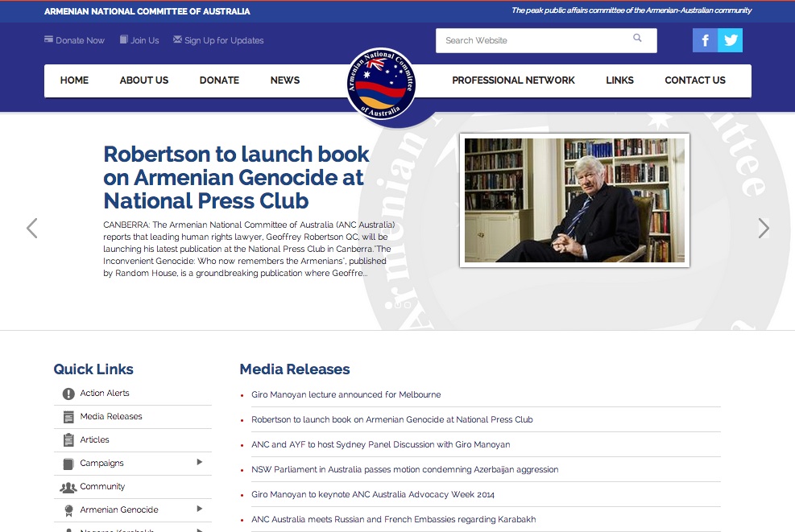
Task: Open the About Us menu item
Action: pyautogui.click(x=144, y=80)
